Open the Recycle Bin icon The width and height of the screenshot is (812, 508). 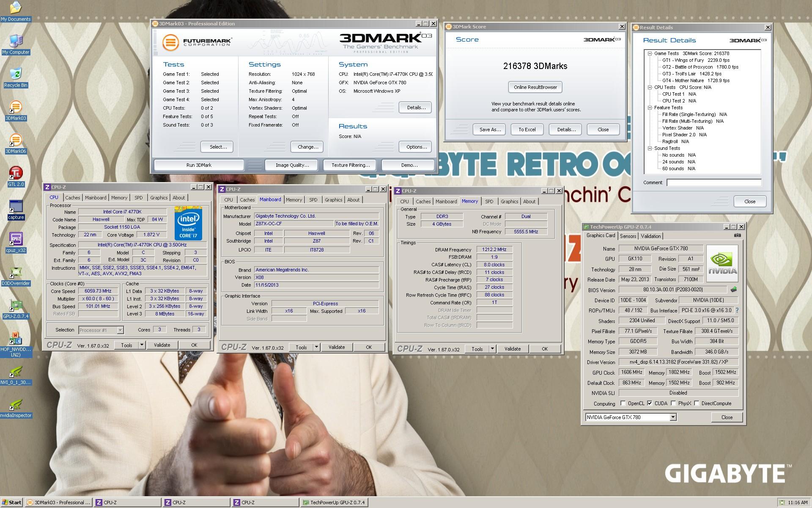pos(16,77)
